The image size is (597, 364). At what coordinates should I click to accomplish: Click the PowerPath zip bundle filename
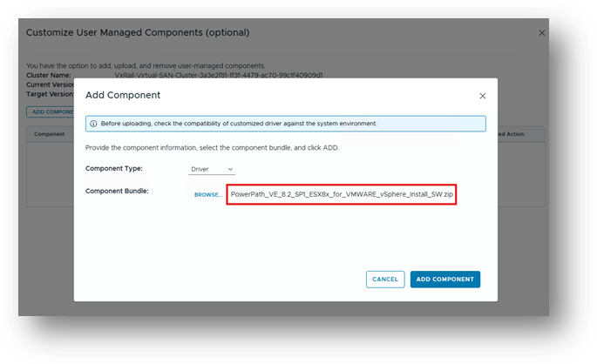coord(342,194)
